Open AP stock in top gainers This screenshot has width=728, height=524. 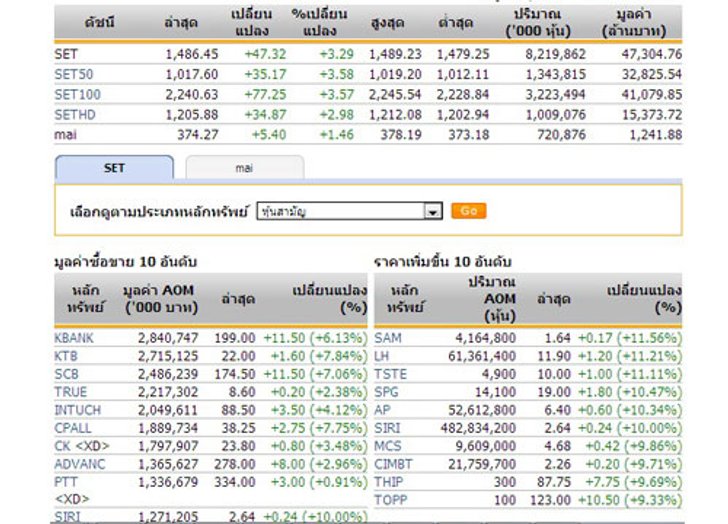pos(382,410)
